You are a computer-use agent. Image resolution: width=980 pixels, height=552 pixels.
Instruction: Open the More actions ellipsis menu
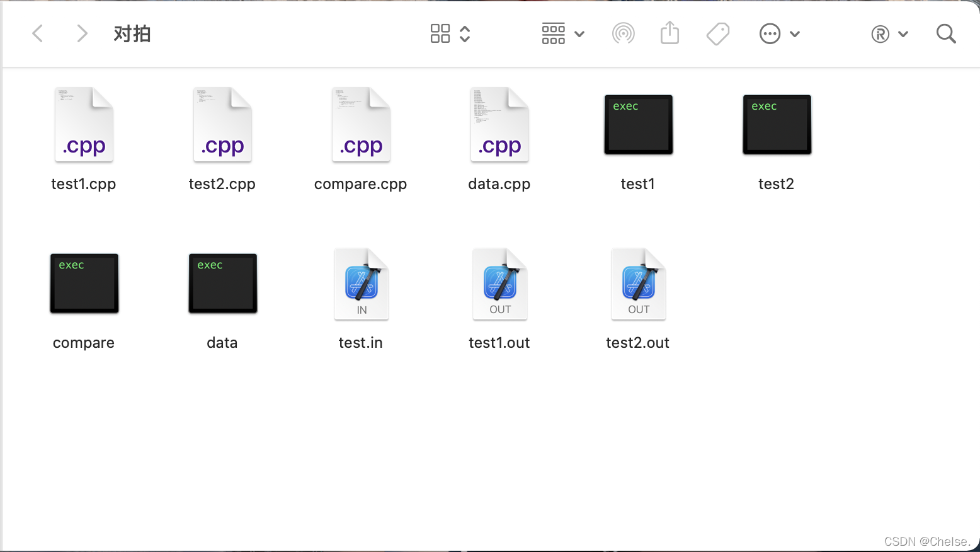(x=780, y=33)
